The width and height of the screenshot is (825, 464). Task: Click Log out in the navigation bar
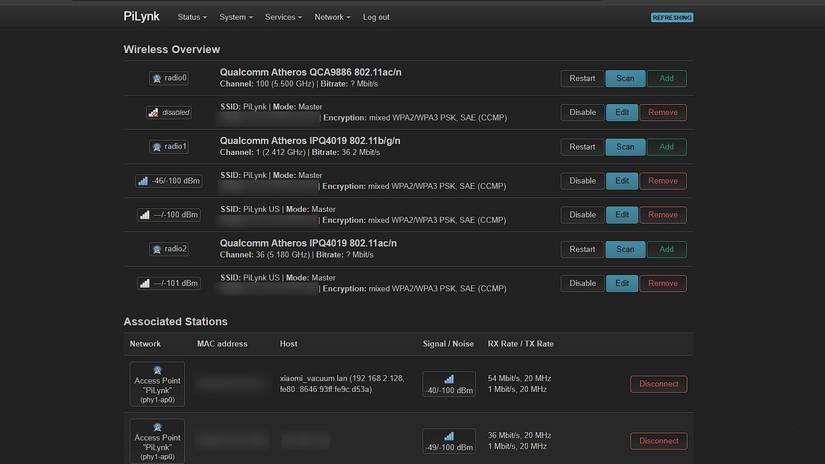tap(376, 17)
